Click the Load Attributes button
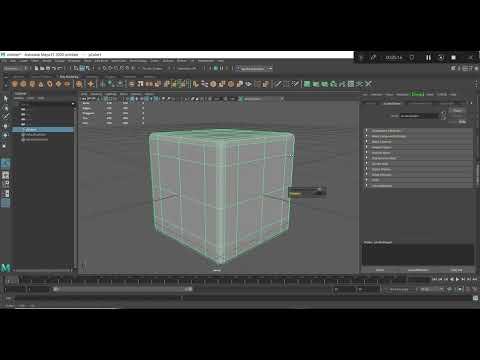Viewport: 480px width, 360px height. pos(418,270)
